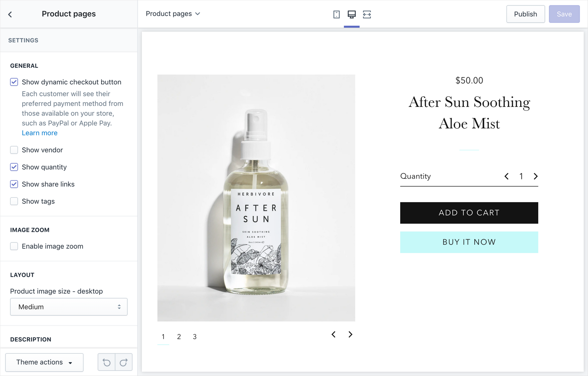Go back using the left arrow icon
The height and width of the screenshot is (376, 588).
point(10,14)
